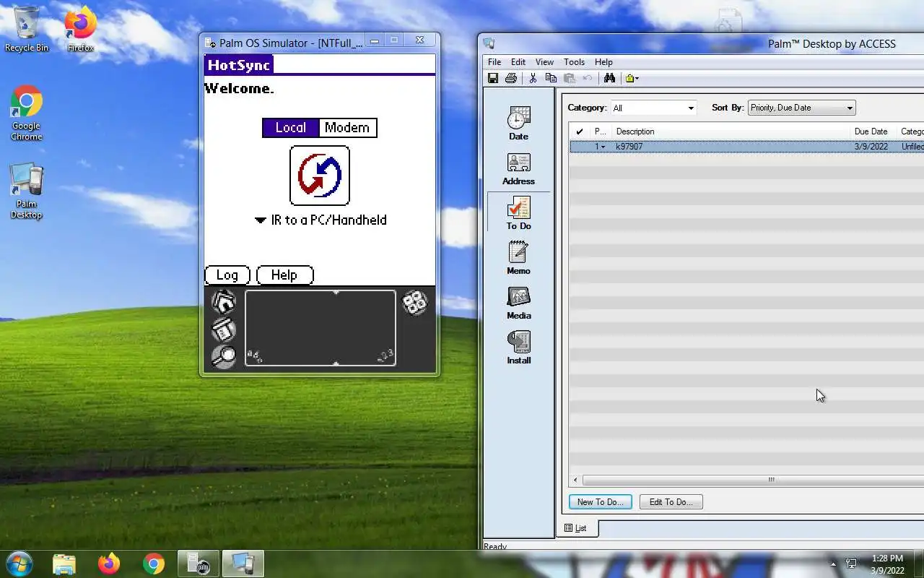Tap the Calculator icon in Palm simulator
Viewport: 924px width, 578px height.
(x=415, y=303)
